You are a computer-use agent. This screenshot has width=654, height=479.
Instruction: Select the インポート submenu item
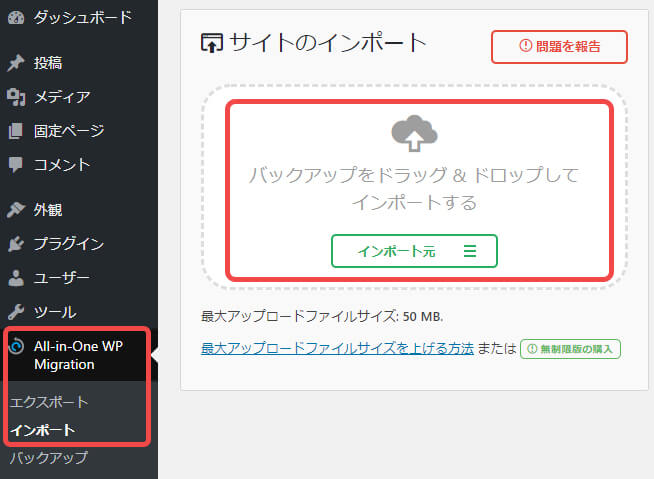(x=42, y=430)
